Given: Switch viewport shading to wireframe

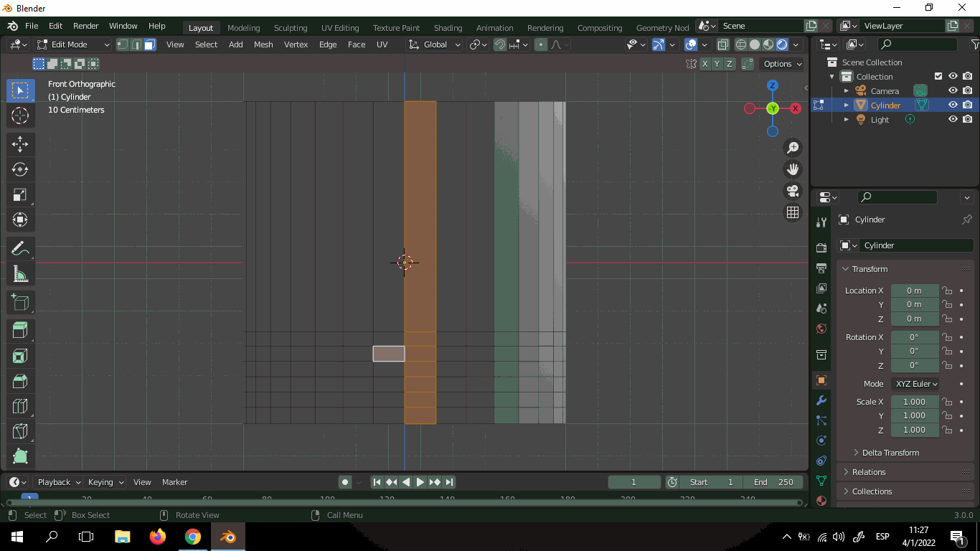Looking at the screenshot, I should pyautogui.click(x=741, y=44).
